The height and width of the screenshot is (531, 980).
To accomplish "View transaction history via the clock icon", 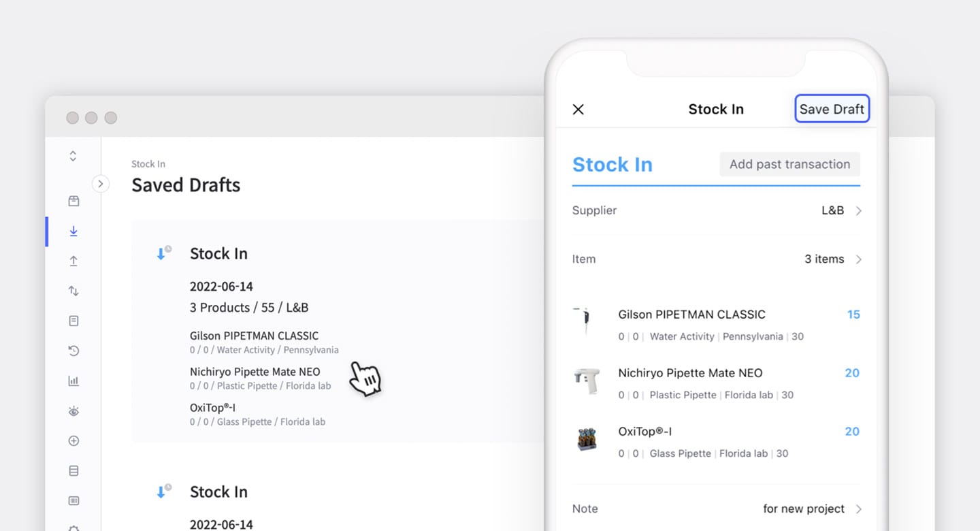I will point(73,351).
